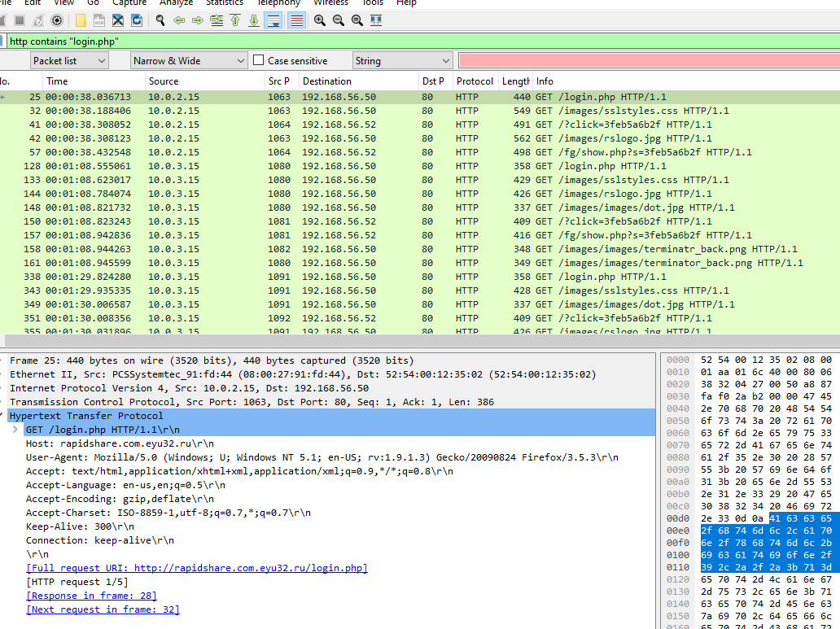Click the display filter input field
Screen dimensions: 840x629
[x=407, y=41]
